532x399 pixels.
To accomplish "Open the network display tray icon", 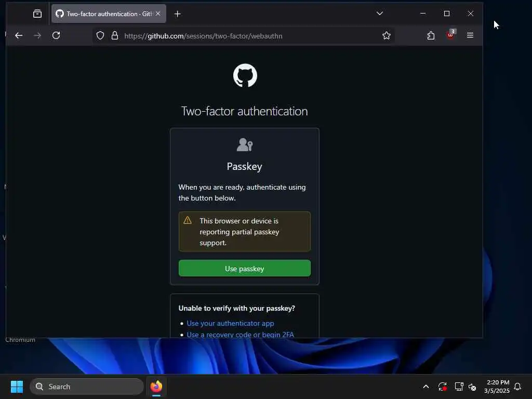I will [459, 387].
